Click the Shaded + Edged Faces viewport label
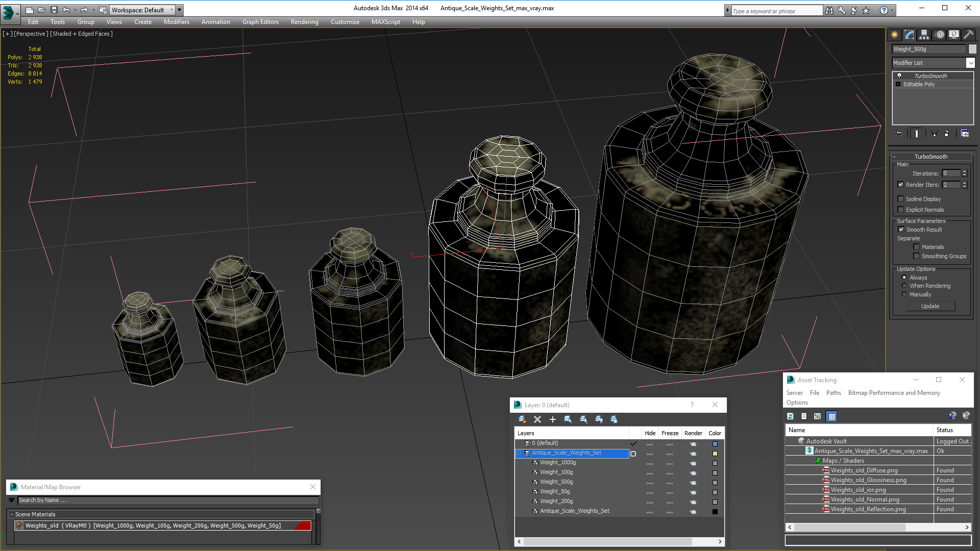Image resolution: width=980 pixels, height=551 pixels. click(x=81, y=34)
